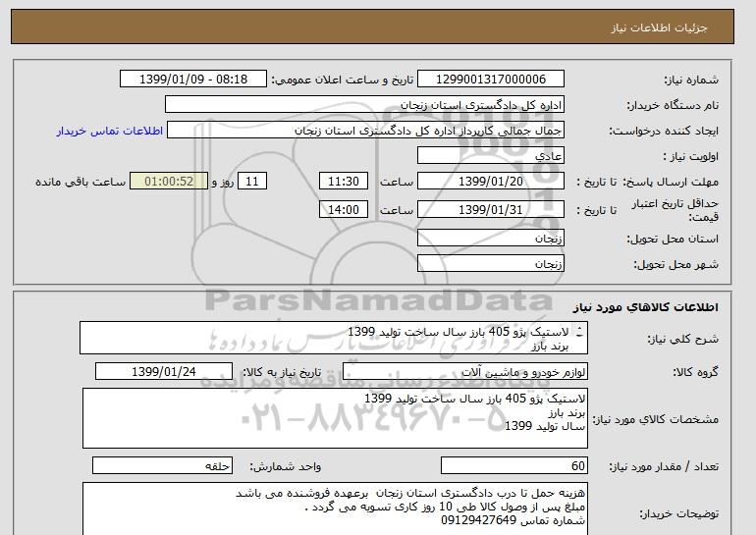Click the price validity date 1399/01/31
This screenshot has height=535, width=756.
click(x=490, y=210)
